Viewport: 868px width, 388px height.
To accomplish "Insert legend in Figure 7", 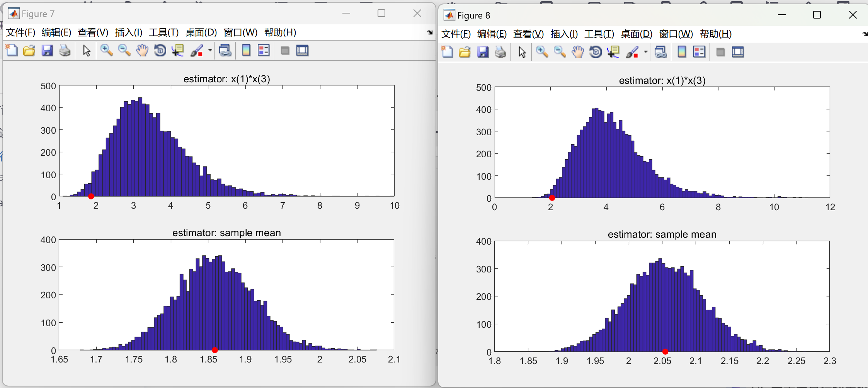I will click(264, 50).
